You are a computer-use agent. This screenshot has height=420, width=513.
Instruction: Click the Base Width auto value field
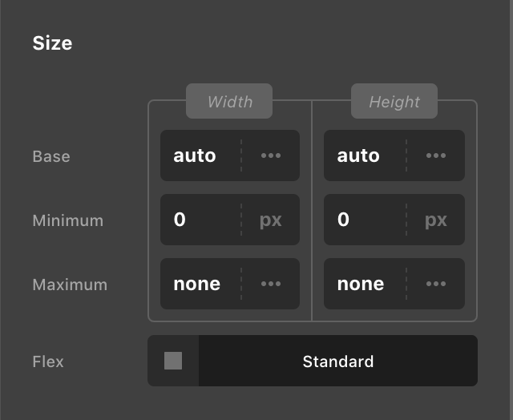pos(200,155)
